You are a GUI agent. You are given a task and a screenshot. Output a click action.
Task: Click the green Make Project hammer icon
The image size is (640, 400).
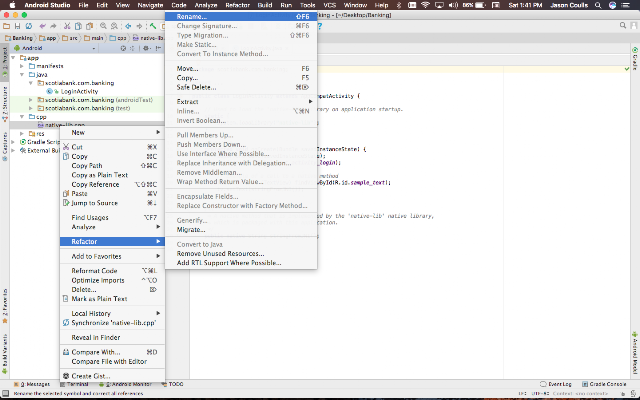click(153, 26)
